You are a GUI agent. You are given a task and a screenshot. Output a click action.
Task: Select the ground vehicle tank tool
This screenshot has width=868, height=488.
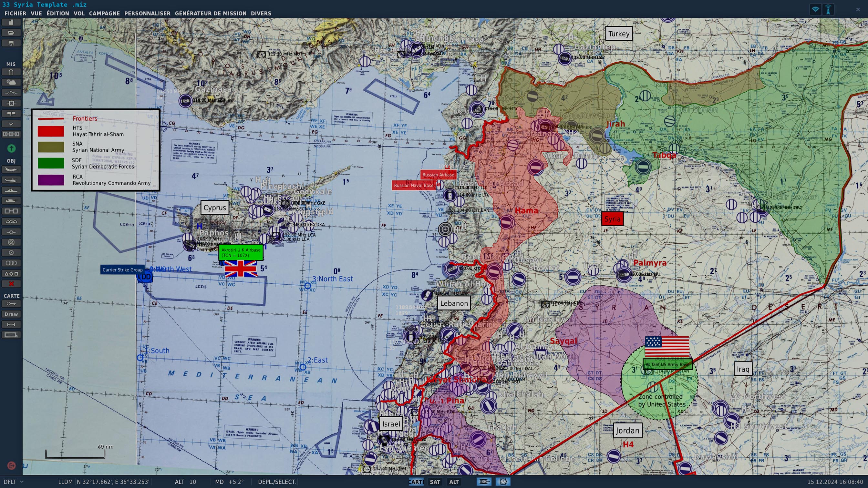[x=11, y=201]
